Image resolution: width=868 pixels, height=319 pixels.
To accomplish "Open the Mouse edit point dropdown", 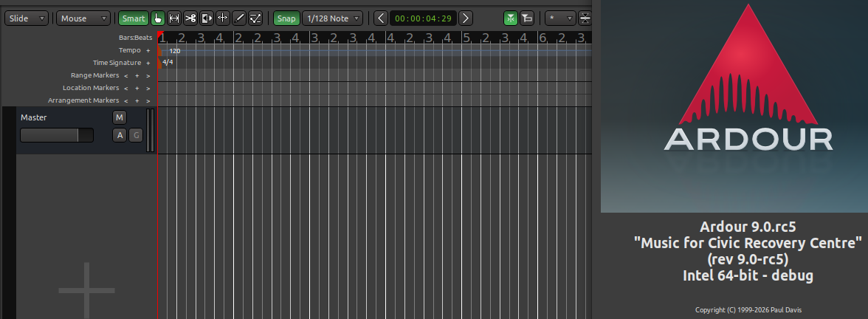I will click(x=83, y=18).
